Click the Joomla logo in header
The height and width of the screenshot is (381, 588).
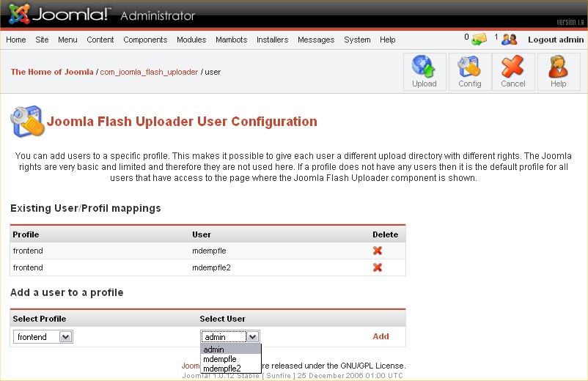point(60,14)
